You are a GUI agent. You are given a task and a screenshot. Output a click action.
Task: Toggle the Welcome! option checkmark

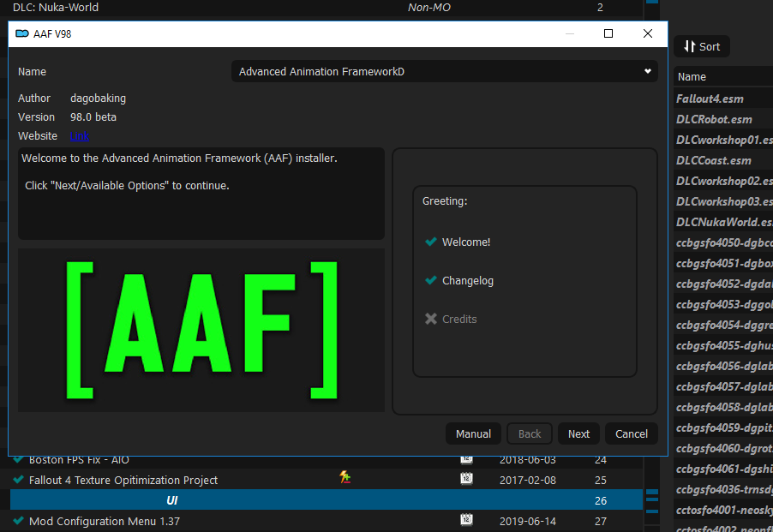tap(431, 242)
